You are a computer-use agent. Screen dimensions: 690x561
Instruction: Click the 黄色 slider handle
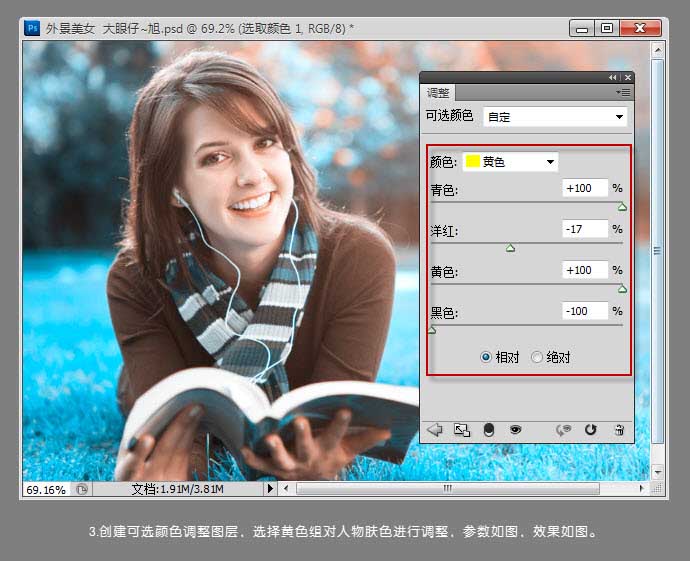[x=622, y=290]
